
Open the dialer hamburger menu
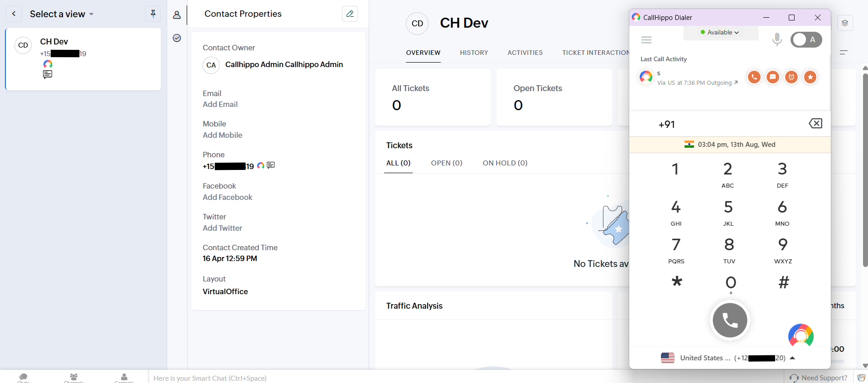[646, 40]
